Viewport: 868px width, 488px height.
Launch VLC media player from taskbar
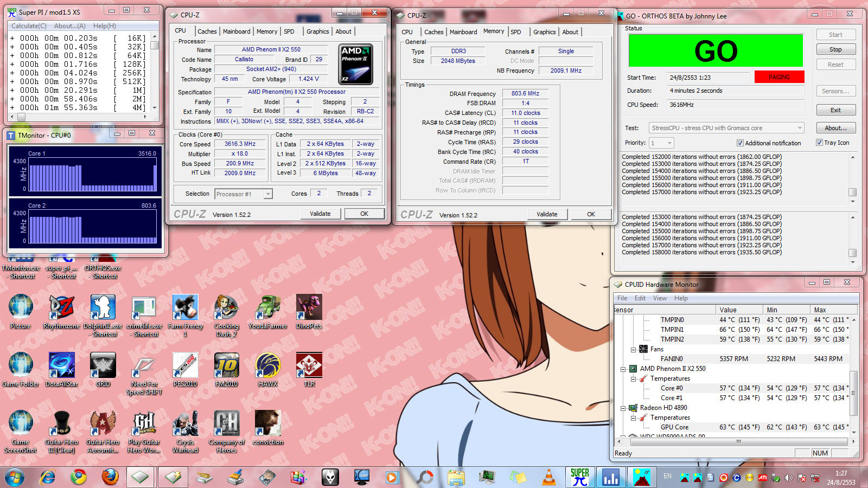(549, 477)
